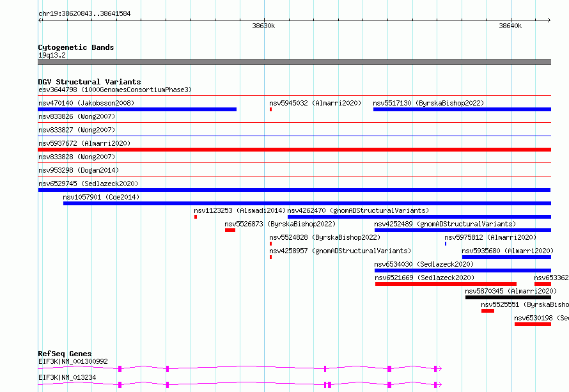Viewport: 569px width, 392px height.
Task: Click the small blue nsv5975812 marker
Action: [446, 244]
